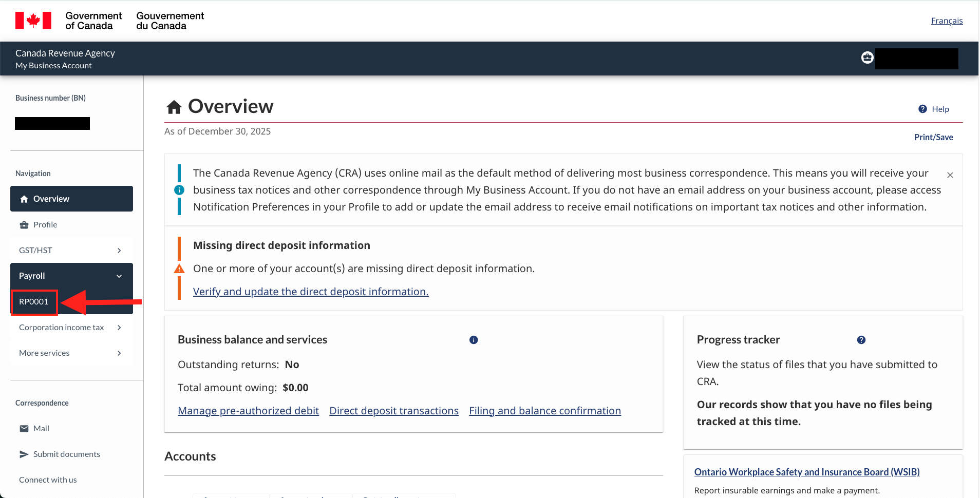Click the home icon in Overview nav item
This screenshot has height=498, width=980.
tap(24, 199)
